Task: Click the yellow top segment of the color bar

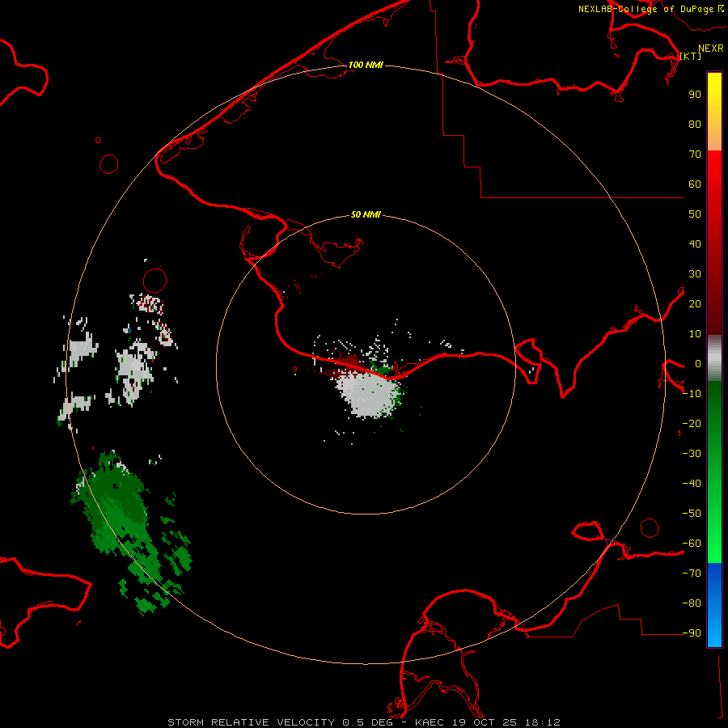Action: pyautogui.click(x=714, y=112)
